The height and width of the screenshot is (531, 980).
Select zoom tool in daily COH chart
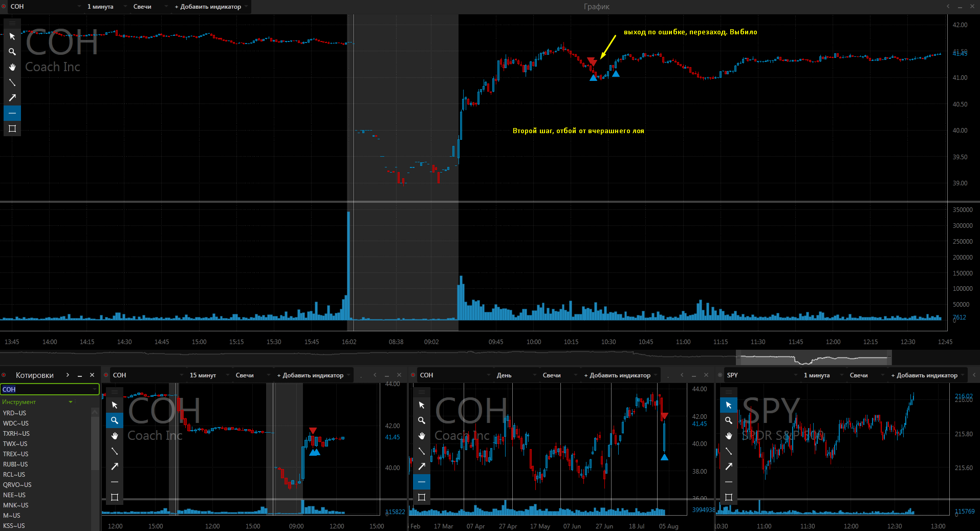pos(422,420)
